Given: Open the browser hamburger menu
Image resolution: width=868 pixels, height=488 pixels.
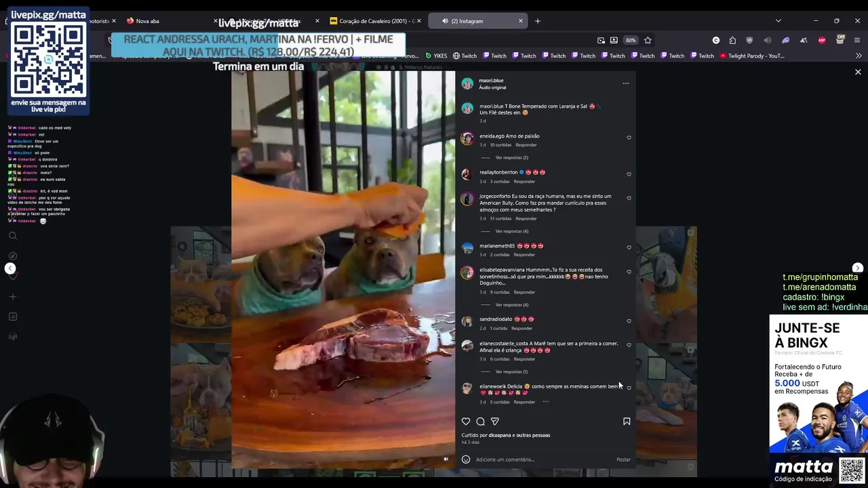Looking at the screenshot, I should 857,40.
